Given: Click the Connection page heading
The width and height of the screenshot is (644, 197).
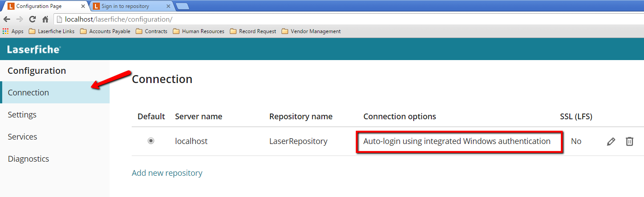Looking at the screenshot, I should coord(162,79).
